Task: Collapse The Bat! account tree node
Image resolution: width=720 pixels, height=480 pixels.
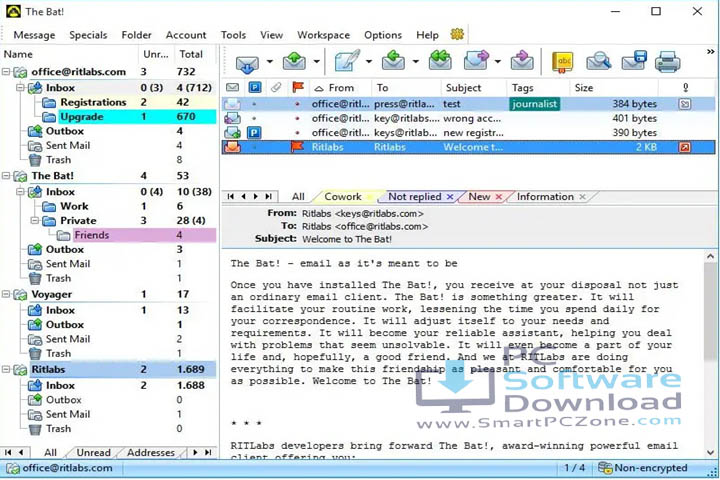Action: 6,176
